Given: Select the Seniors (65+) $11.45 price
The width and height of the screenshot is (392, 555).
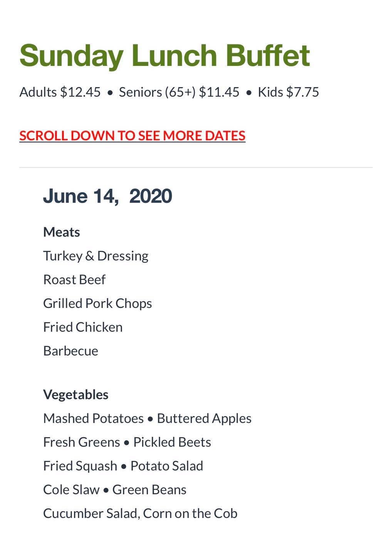Looking at the screenshot, I should click(179, 92).
